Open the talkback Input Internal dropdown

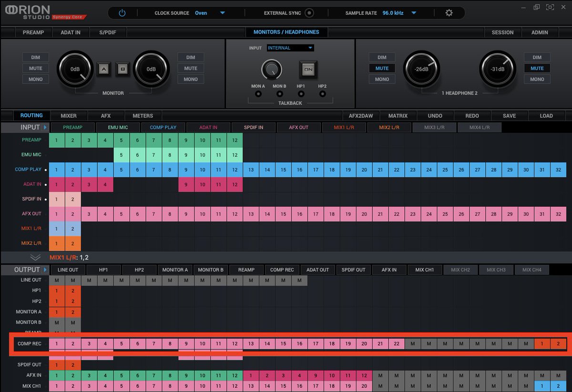point(290,48)
